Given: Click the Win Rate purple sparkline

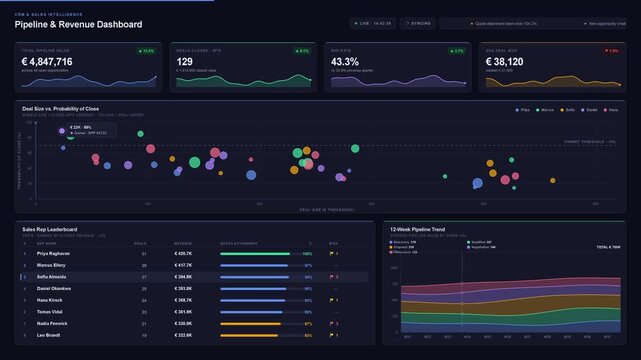Looking at the screenshot, I should pyautogui.click(x=398, y=81).
